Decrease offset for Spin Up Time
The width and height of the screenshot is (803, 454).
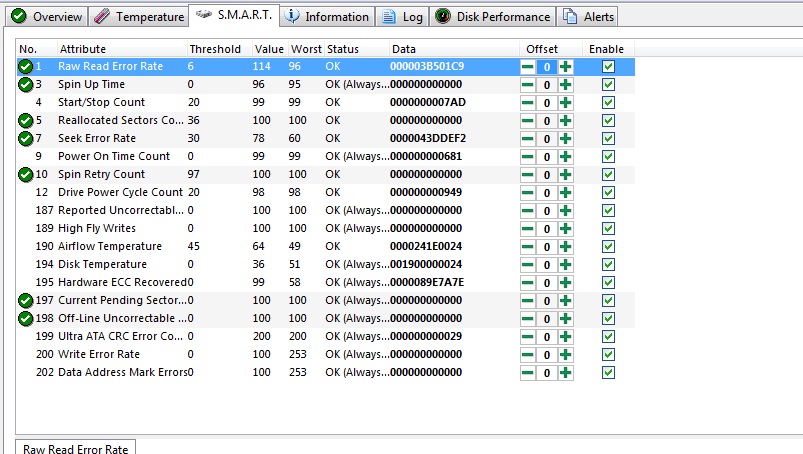tap(527, 84)
